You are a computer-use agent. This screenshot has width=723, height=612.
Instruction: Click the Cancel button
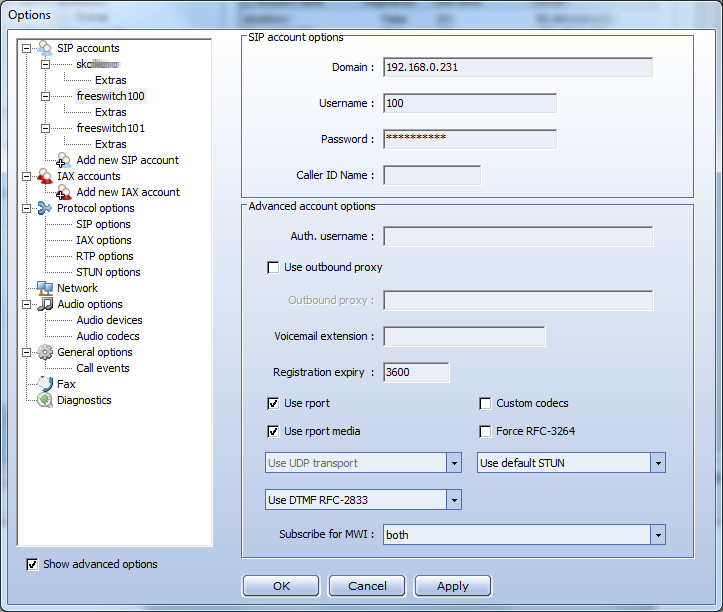tap(366, 586)
